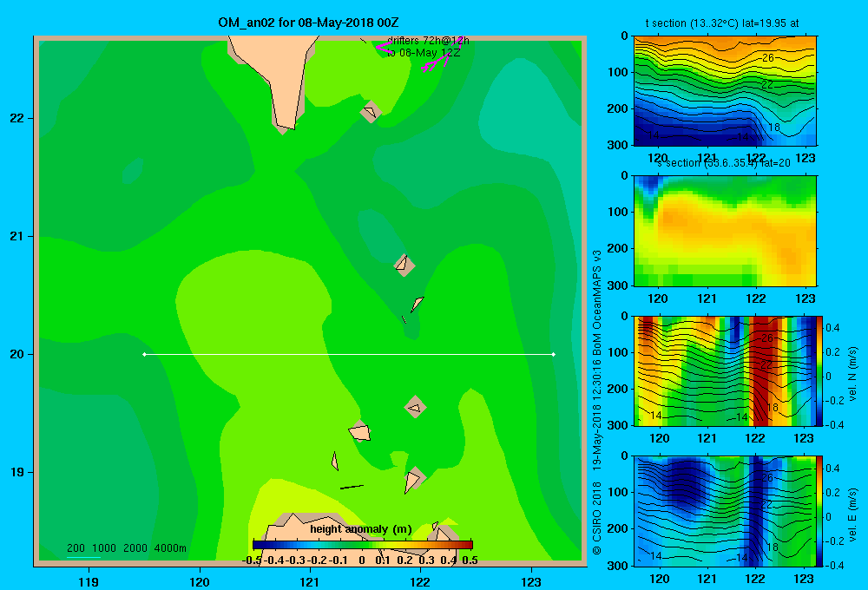Click the 'height anomaly (m)' label
Image resolution: width=868 pixels, height=590 pixels.
[361, 529]
